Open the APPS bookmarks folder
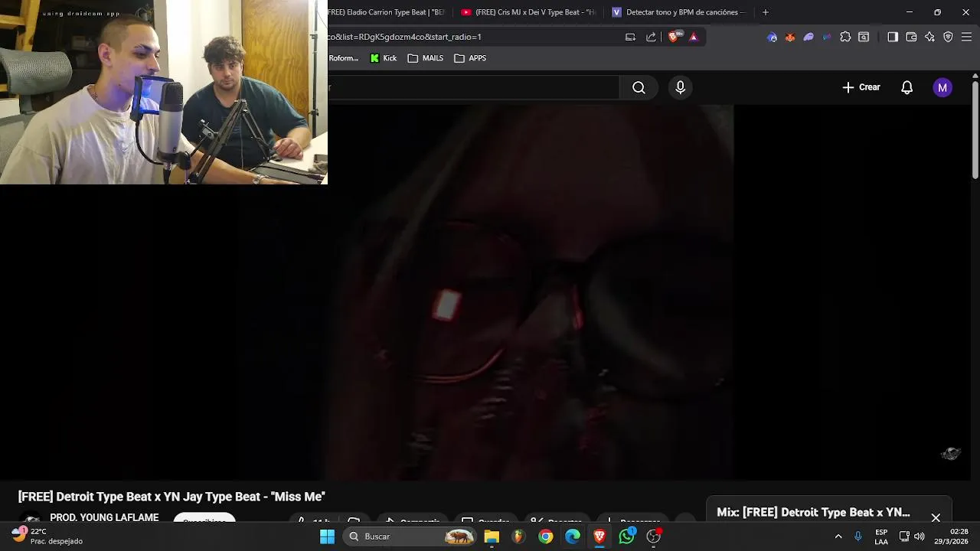 (x=470, y=58)
